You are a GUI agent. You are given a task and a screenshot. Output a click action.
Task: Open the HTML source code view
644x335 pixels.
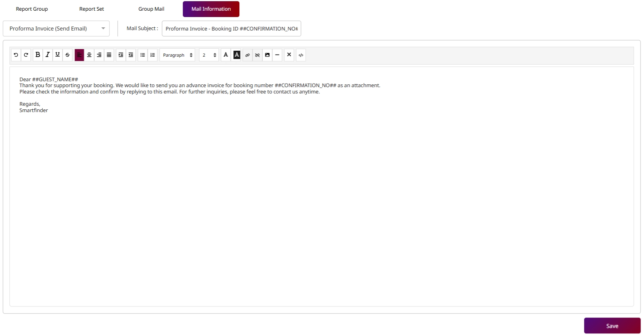[301, 55]
